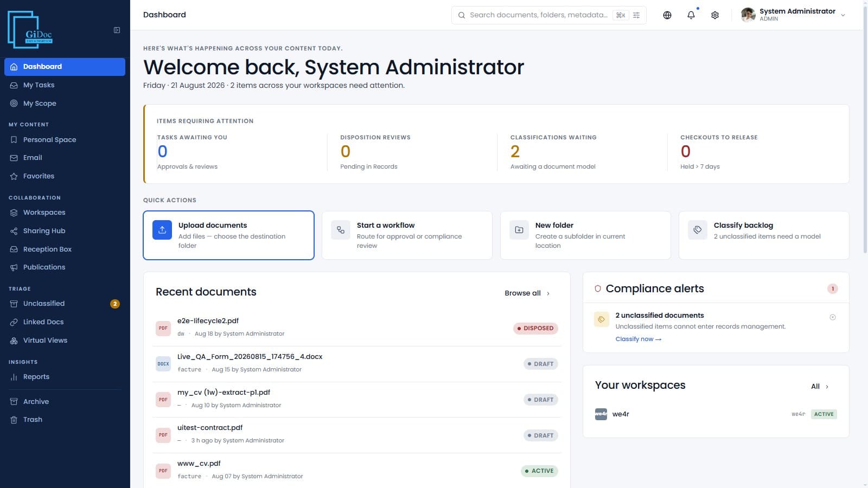Open All workspaces link

click(x=820, y=387)
